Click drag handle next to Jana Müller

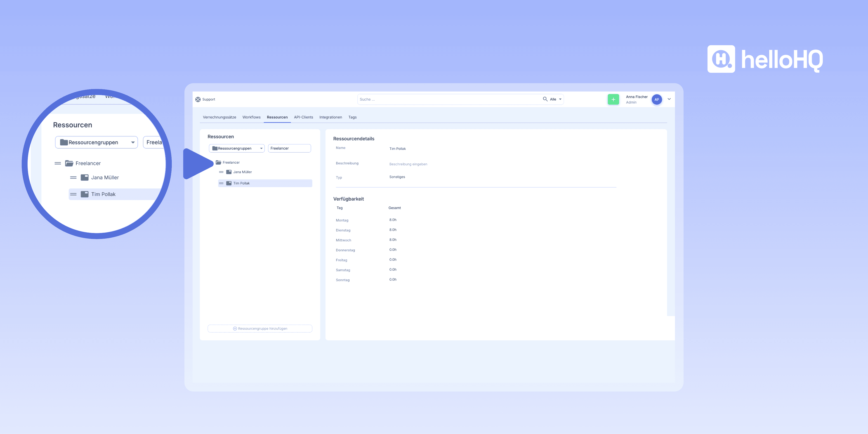(221, 172)
